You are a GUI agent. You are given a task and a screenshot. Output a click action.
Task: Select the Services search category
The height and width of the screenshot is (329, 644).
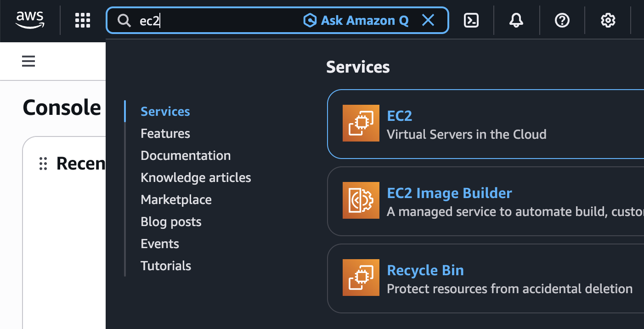tap(165, 112)
